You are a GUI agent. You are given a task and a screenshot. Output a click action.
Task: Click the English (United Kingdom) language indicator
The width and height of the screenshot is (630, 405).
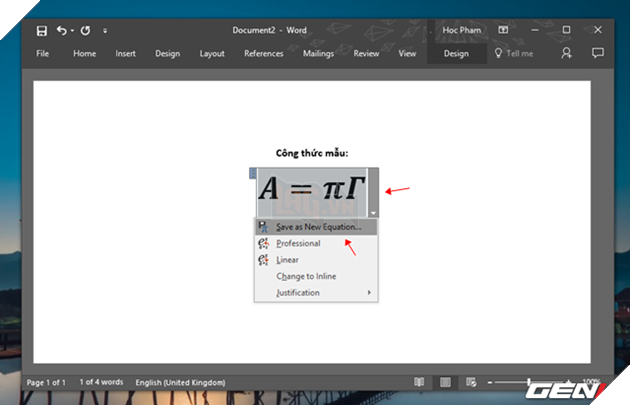tap(180, 382)
